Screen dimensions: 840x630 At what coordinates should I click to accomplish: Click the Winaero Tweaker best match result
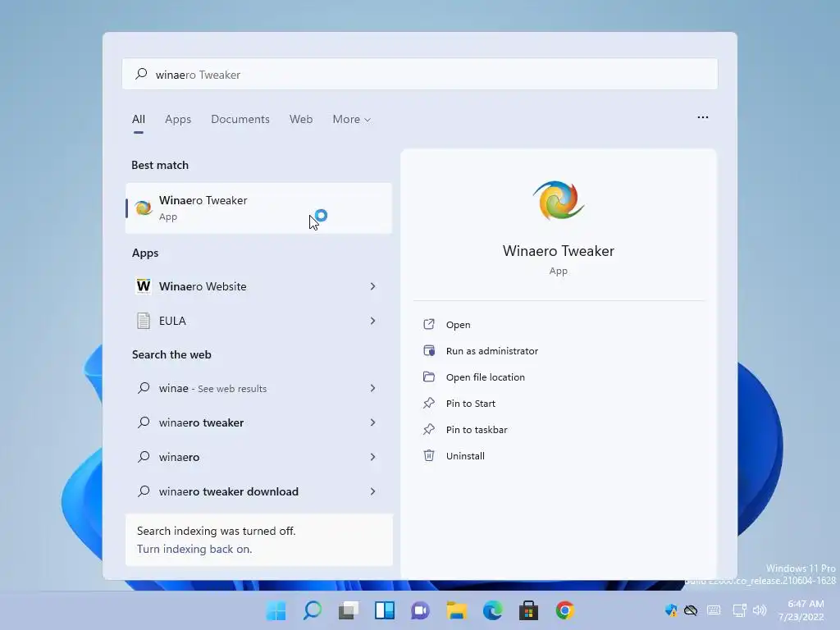[258, 208]
